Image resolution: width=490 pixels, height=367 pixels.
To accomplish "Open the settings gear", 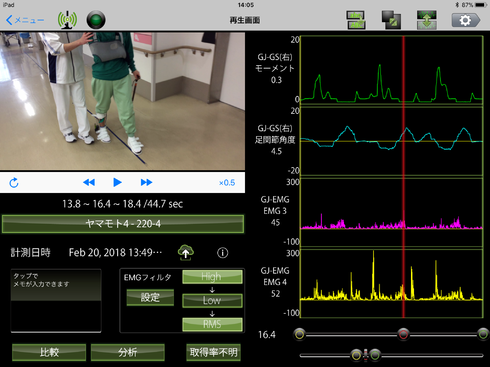I will pos(466,20).
